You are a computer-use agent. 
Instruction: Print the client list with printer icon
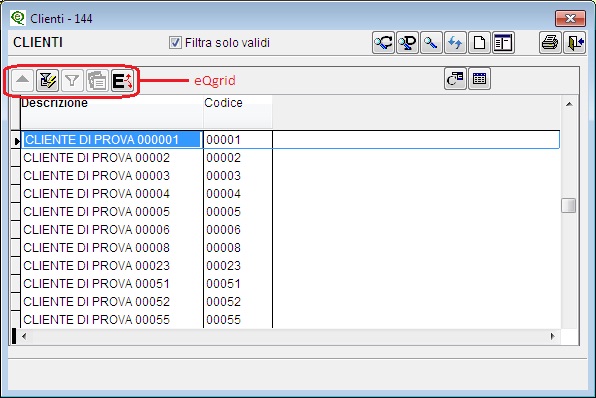(550, 43)
